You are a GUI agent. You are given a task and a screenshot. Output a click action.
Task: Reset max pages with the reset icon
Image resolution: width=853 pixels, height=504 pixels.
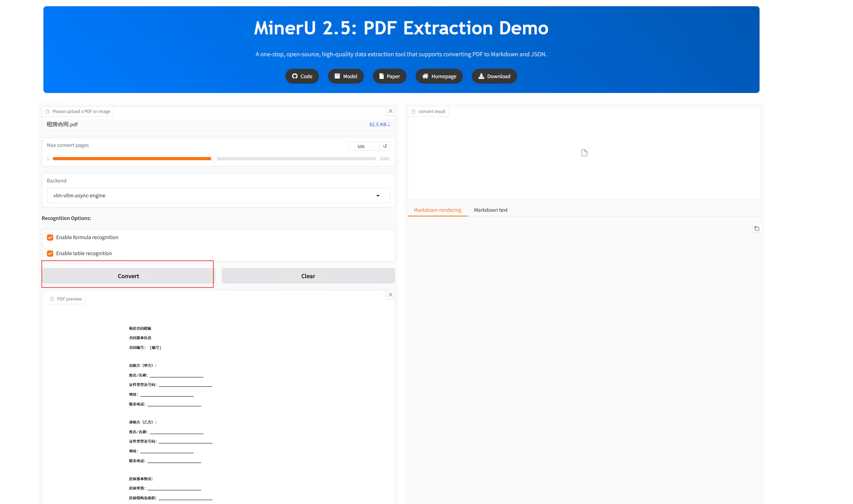pos(385,146)
